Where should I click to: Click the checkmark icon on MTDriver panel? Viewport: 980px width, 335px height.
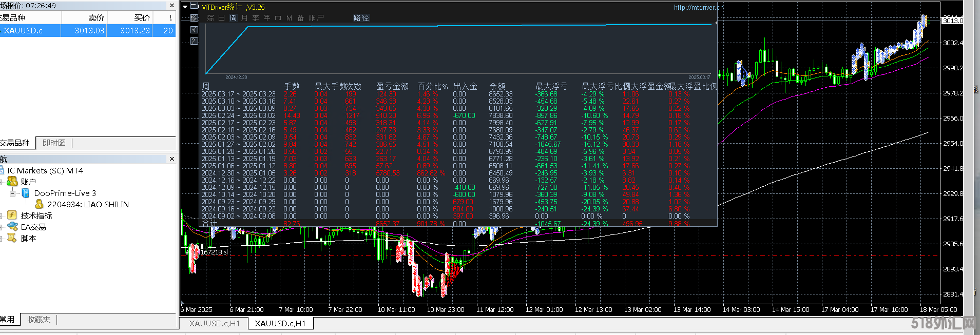point(194,30)
